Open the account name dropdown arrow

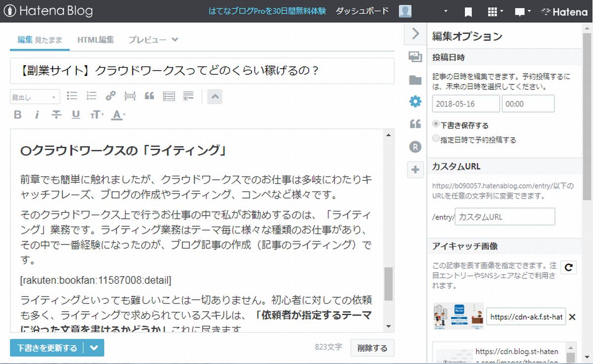(446, 11)
